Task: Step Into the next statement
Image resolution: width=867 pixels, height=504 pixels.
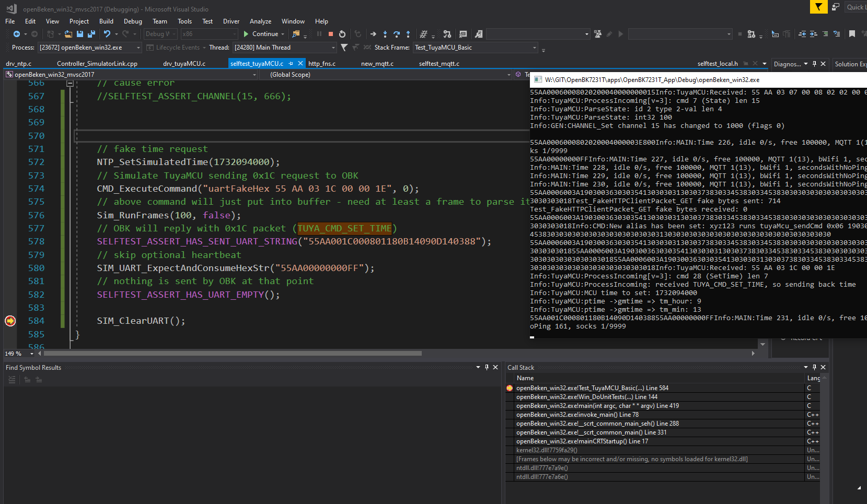Action: (x=385, y=34)
